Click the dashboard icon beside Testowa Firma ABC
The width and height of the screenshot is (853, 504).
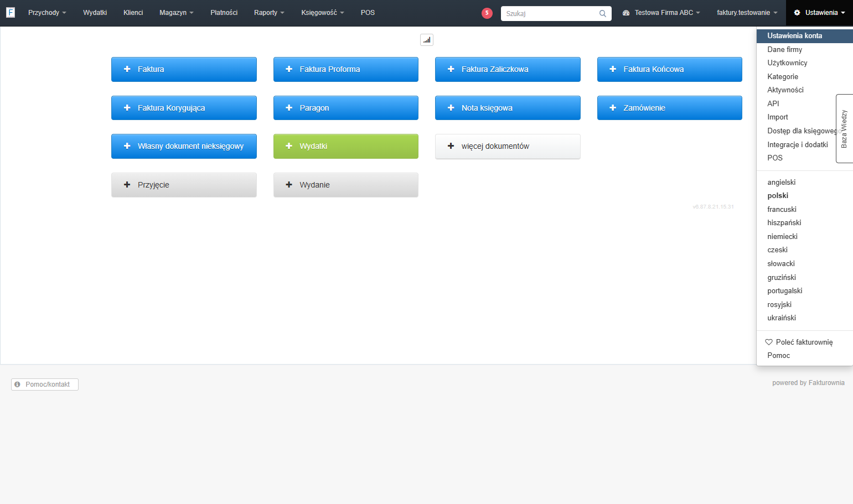pyautogui.click(x=626, y=13)
